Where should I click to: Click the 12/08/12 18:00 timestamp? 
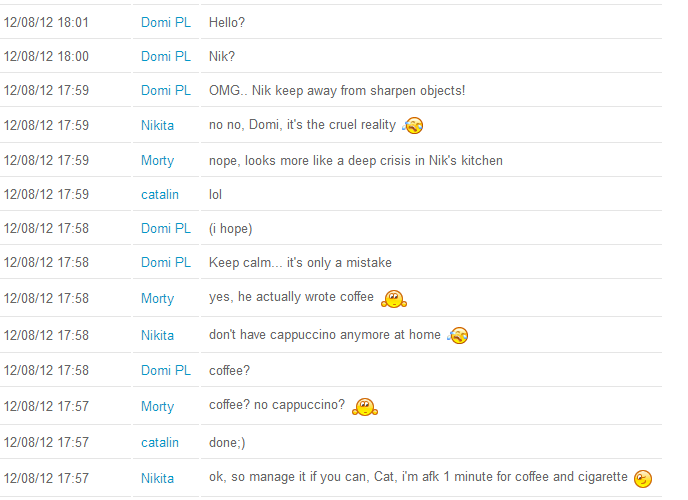coord(46,56)
